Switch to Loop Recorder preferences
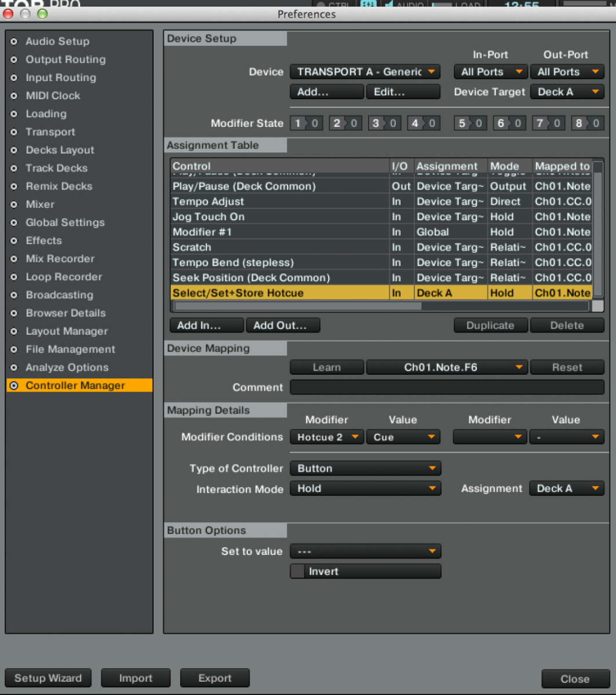The height and width of the screenshot is (695, 616). coord(64,277)
